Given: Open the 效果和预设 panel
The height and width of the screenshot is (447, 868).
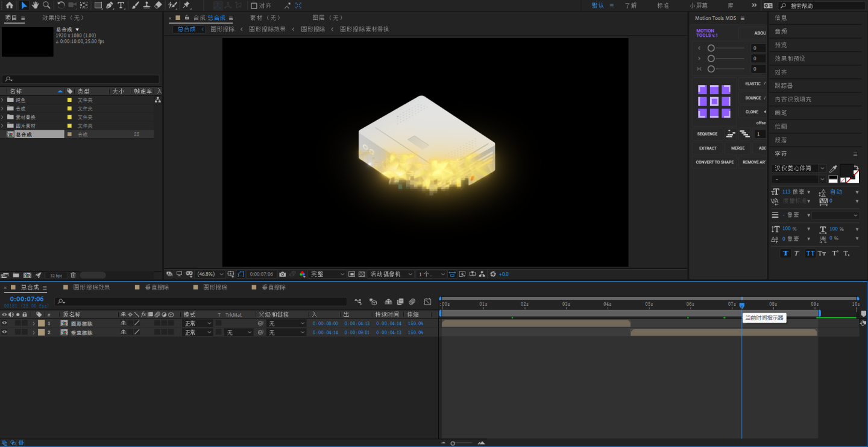Looking at the screenshot, I should tap(790, 59).
